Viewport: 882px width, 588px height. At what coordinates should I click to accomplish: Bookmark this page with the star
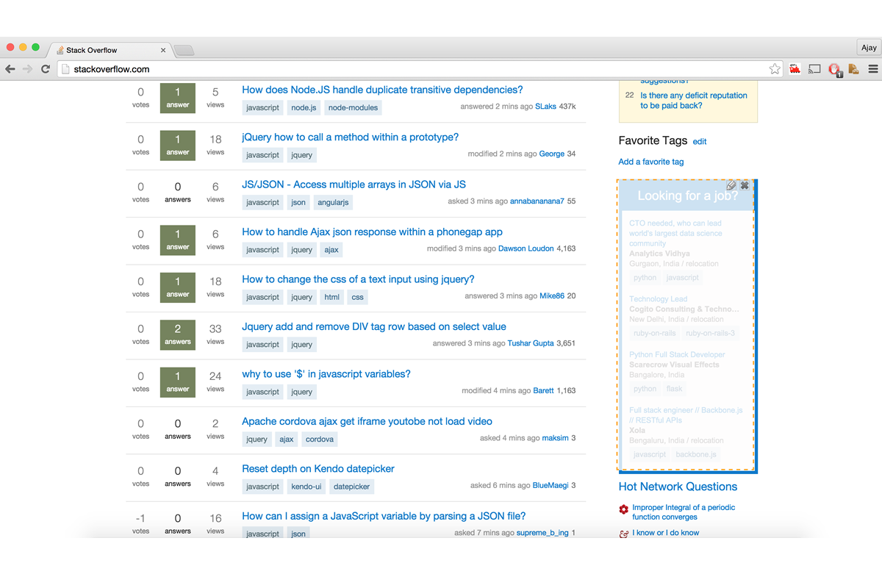(x=775, y=69)
